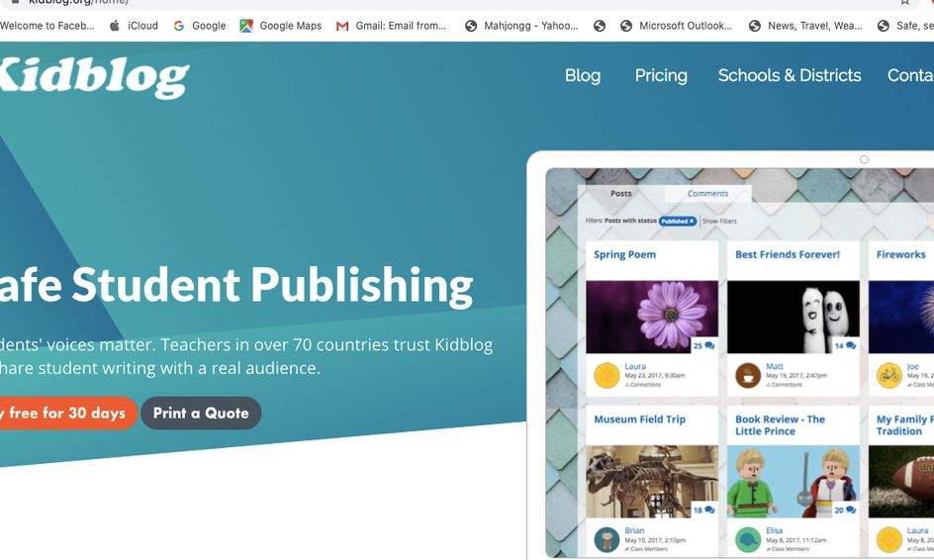Image resolution: width=934 pixels, height=560 pixels.
Task: Open the Fireworks post title
Action: pyautogui.click(x=900, y=254)
